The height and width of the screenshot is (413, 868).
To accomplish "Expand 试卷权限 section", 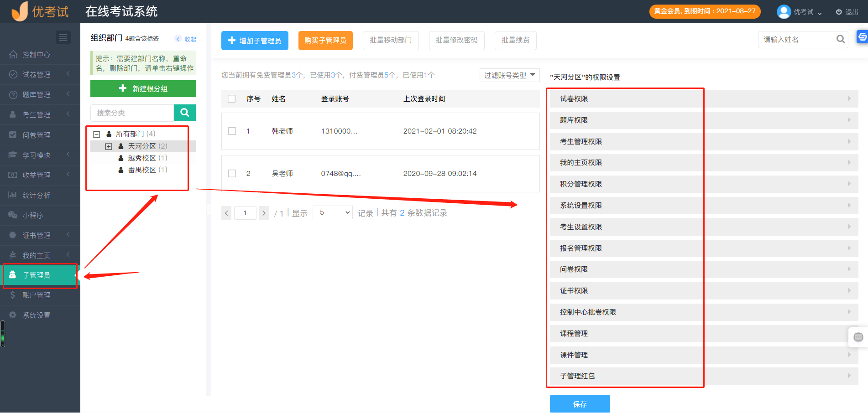I will point(704,99).
